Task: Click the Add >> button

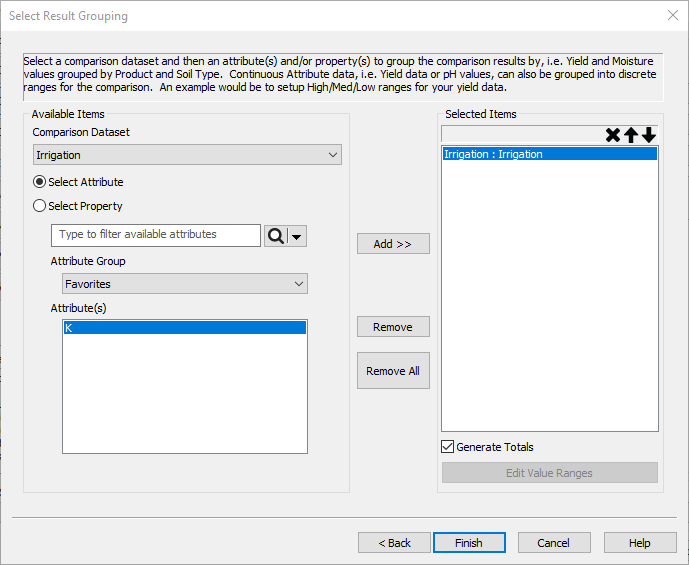Action: pyautogui.click(x=393, y=244)
